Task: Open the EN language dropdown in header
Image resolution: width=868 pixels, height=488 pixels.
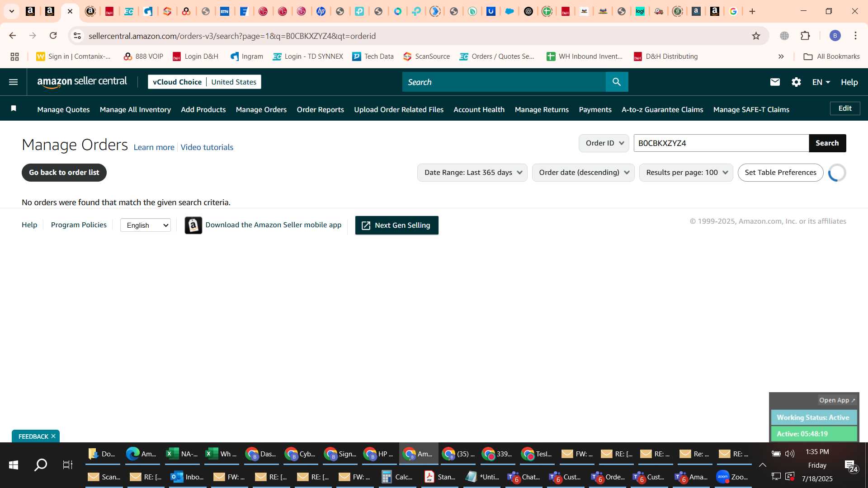Action: [x=821, y=82]
